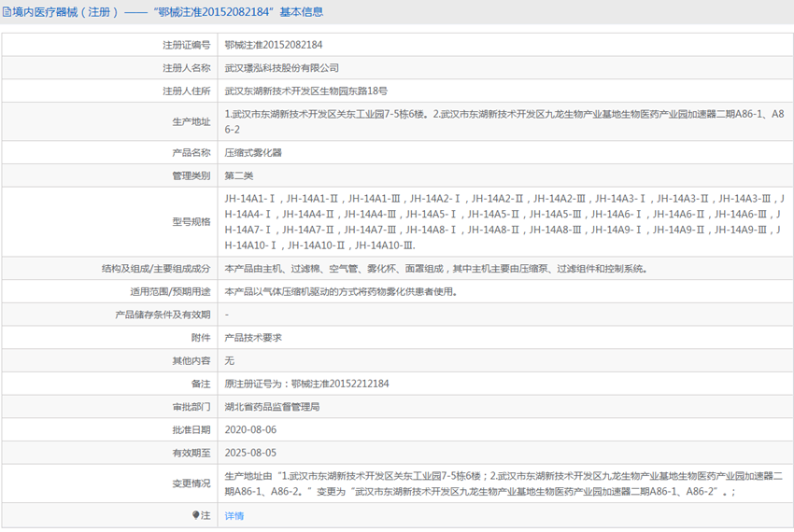Click the validity date 2025-08-05
Screen dimensions: 794x532
click(x=250, y=453)
